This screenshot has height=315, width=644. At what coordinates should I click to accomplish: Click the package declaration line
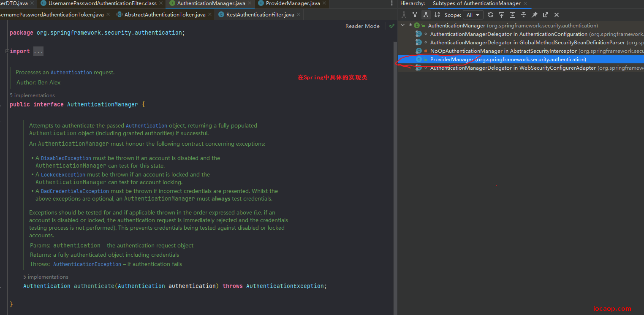97,33
